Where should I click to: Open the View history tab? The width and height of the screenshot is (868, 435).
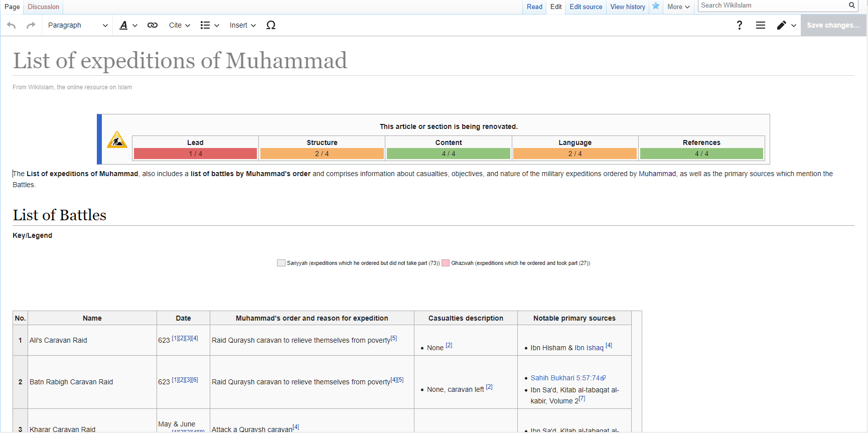pyautogui.click(x=628, y=7)
